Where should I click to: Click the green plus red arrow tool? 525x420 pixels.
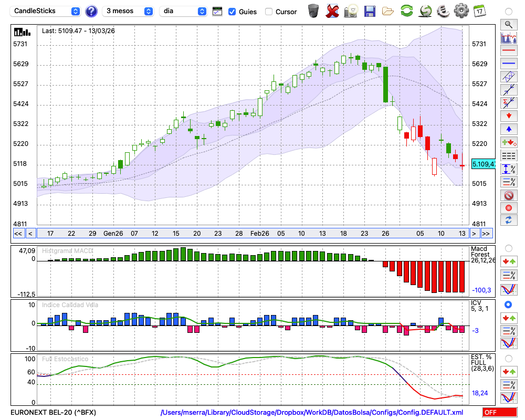pyautogui.click(x=509, y=143)
